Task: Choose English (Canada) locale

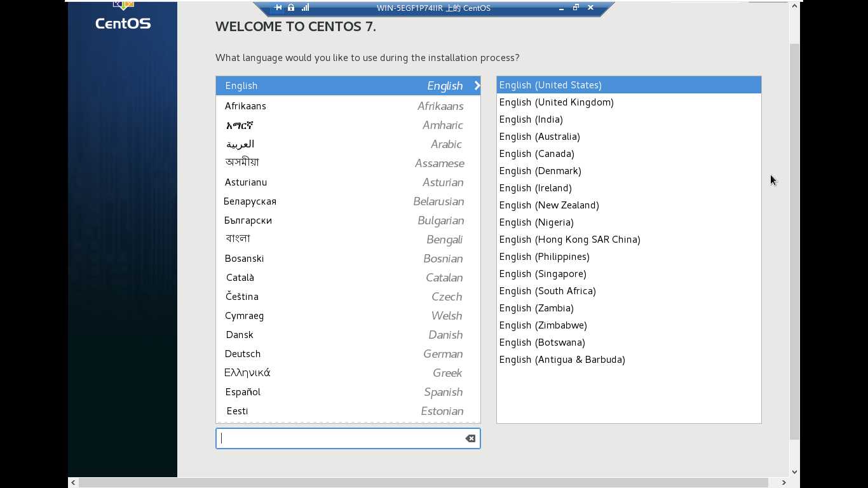Action: [x=629, y=154]
